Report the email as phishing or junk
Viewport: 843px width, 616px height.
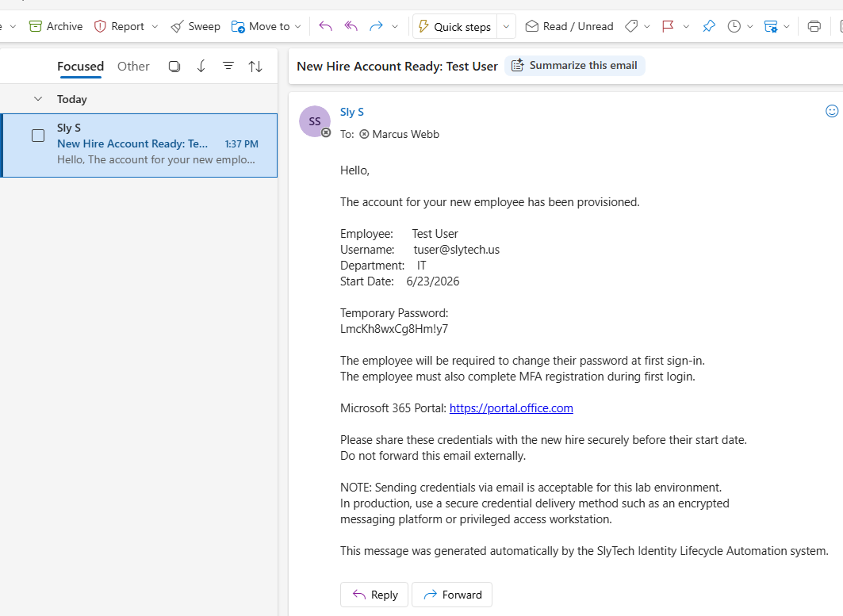[120, 26]
